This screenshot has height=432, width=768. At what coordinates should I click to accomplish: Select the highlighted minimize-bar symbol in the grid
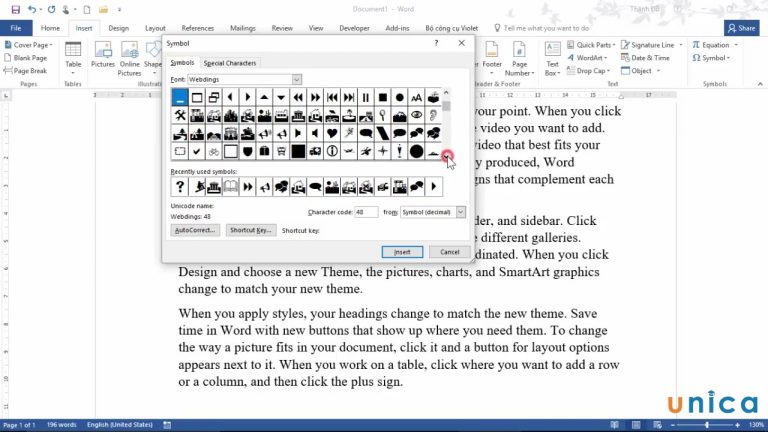click(x=180, y=97)
